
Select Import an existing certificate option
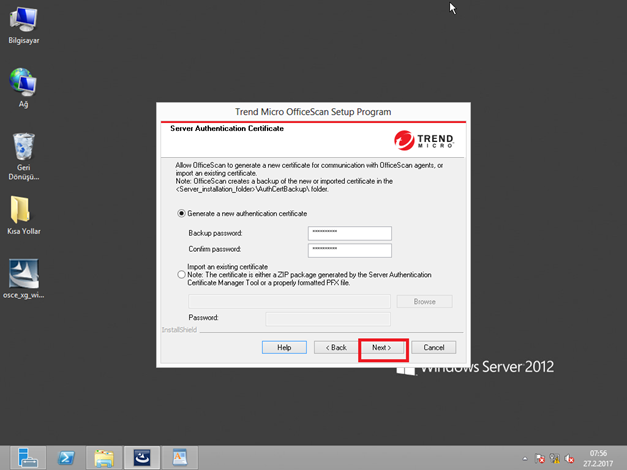pyautogui.click(x=181, y=275)
